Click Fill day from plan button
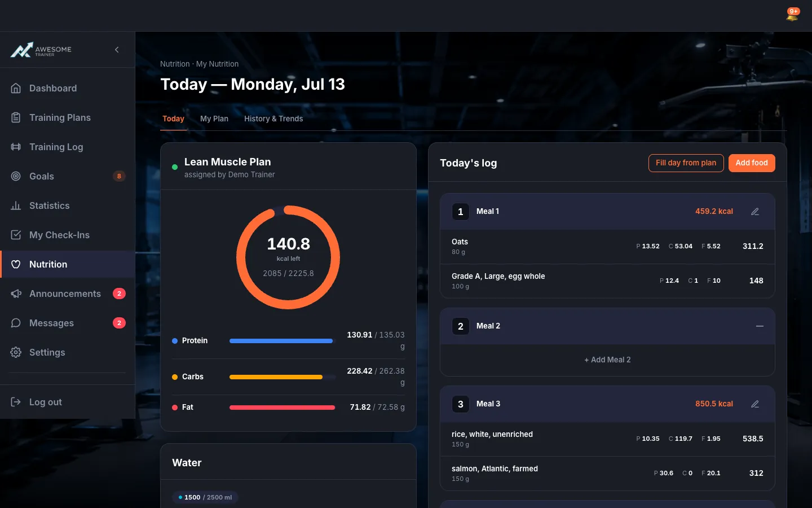 (686, 163)
